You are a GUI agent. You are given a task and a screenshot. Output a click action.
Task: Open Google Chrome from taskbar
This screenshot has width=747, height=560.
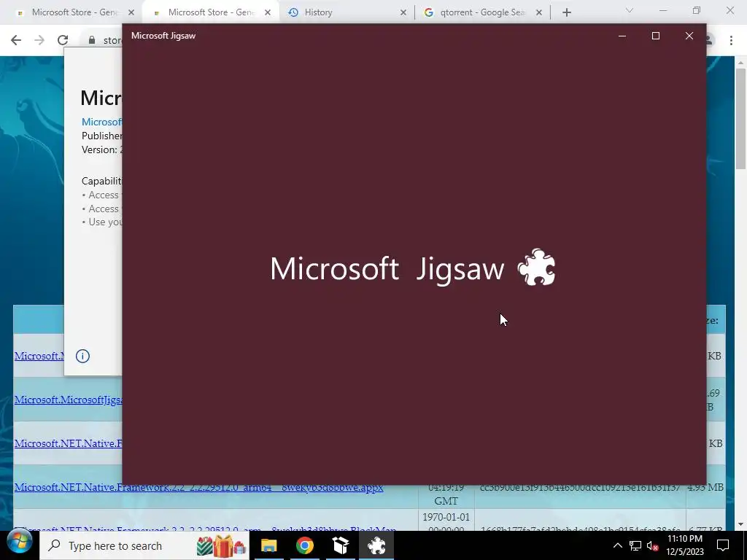(305, 545)
